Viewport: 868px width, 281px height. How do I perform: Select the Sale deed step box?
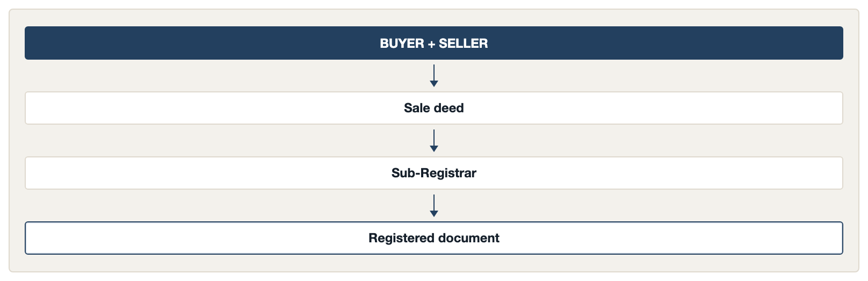tap(434, 108)
